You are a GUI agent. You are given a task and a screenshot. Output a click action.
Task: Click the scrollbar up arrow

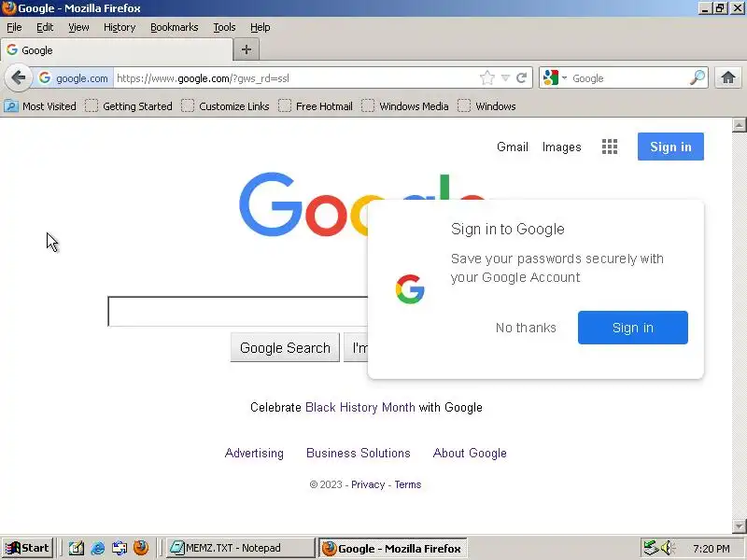coord(739,125)
